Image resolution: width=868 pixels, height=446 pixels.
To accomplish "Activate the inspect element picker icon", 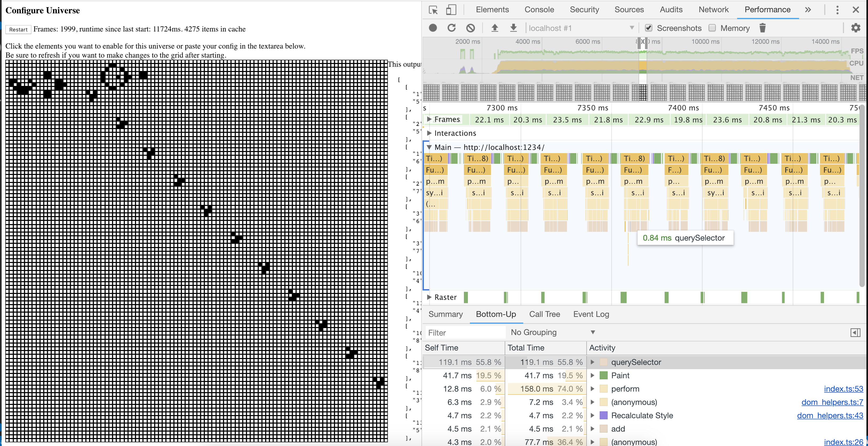I will [433, 10].
